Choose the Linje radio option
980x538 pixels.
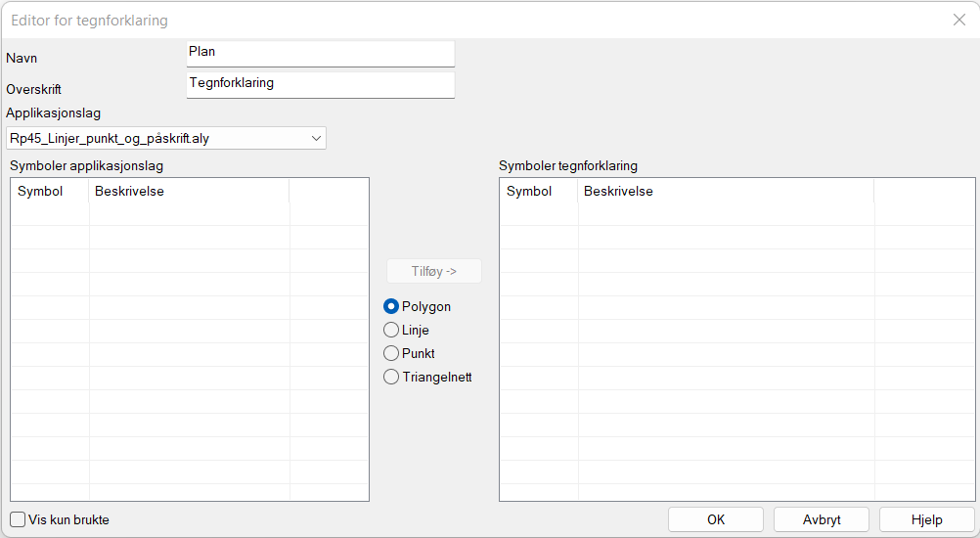(x=391, y=331)
